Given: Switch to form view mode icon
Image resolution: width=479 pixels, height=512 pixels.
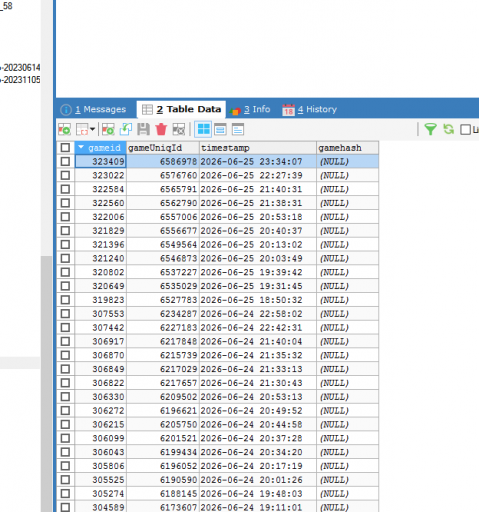Looking at the screenshot, I should pos(220,129).
